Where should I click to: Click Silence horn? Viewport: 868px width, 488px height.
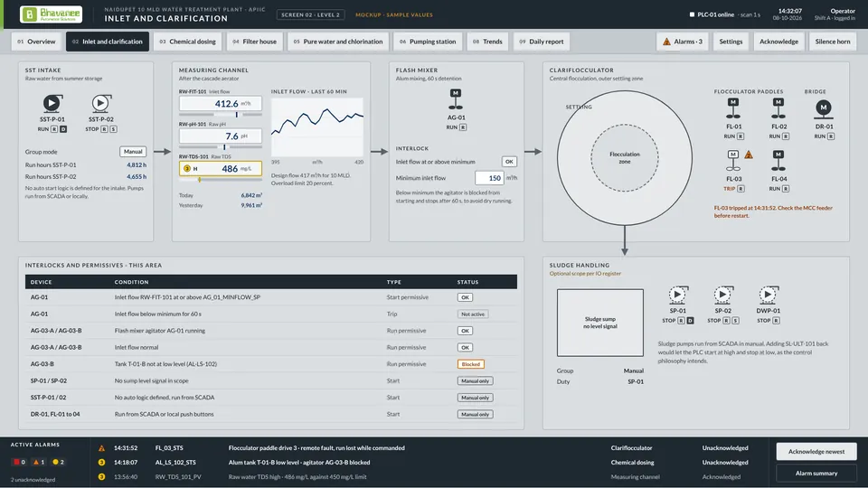[833, 42]
